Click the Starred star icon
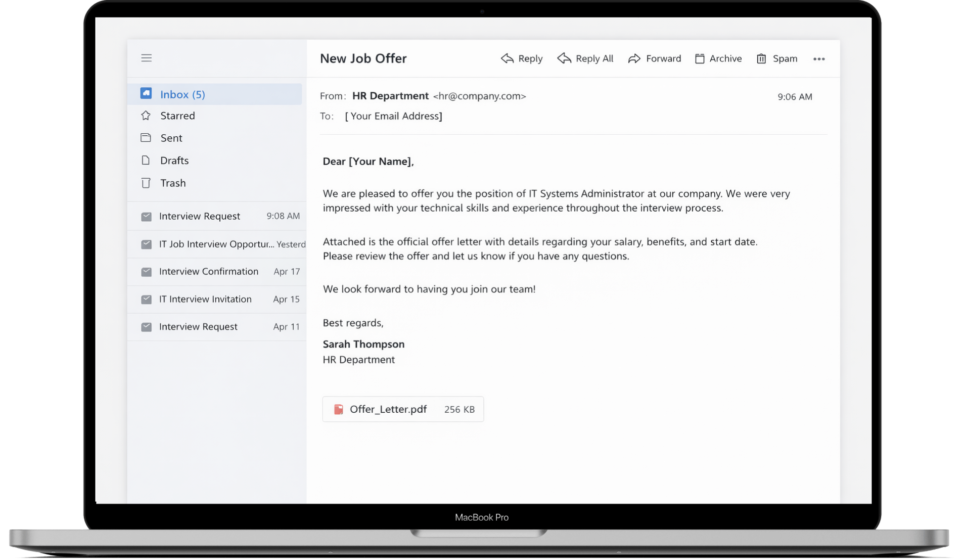This screenshot has height=560, width=959. pos(145,115)
